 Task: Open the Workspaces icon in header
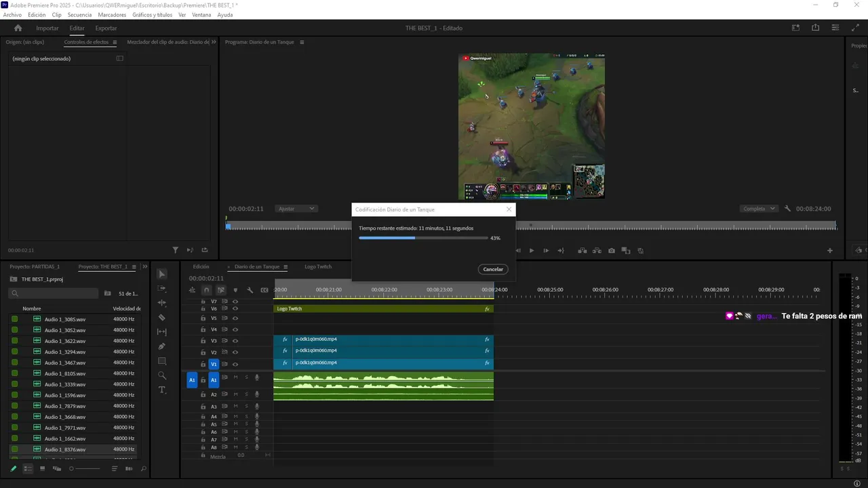(x=795, y=28)
